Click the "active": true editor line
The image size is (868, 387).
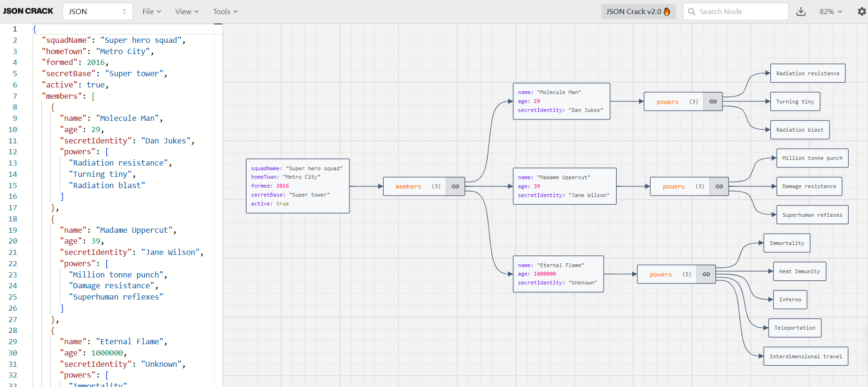pos(75,85)
